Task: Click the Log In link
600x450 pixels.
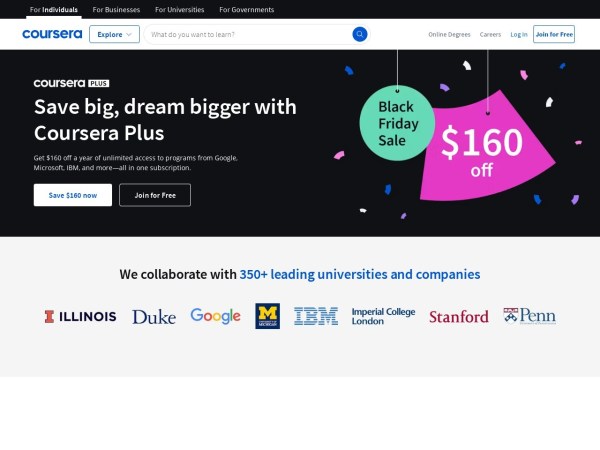Action: pos(518,34)
